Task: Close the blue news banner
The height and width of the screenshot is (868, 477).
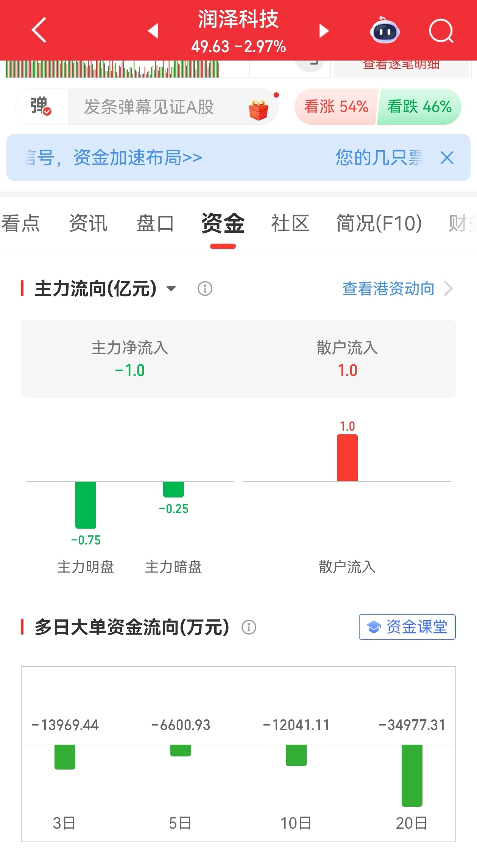Action: click(x=447, y=157)
